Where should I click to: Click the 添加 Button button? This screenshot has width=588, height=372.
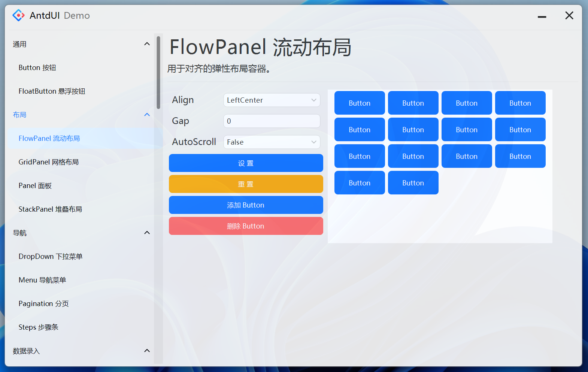[x=246, y=205]
